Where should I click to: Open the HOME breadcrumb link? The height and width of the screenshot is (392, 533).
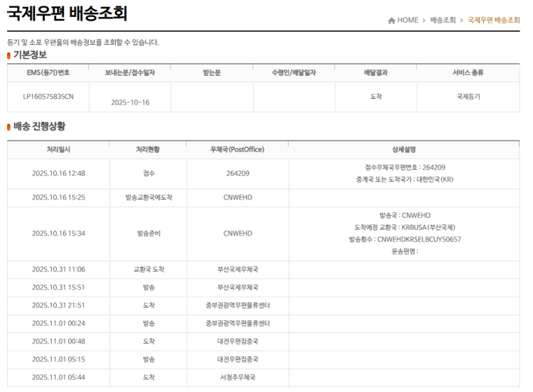[407, 21]
